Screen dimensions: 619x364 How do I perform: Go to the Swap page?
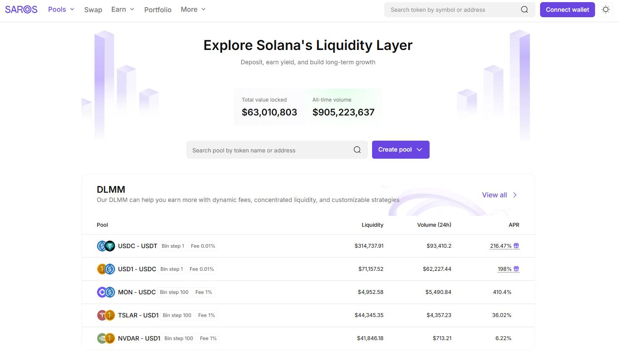pyautogui.click(x=93, y=10)
